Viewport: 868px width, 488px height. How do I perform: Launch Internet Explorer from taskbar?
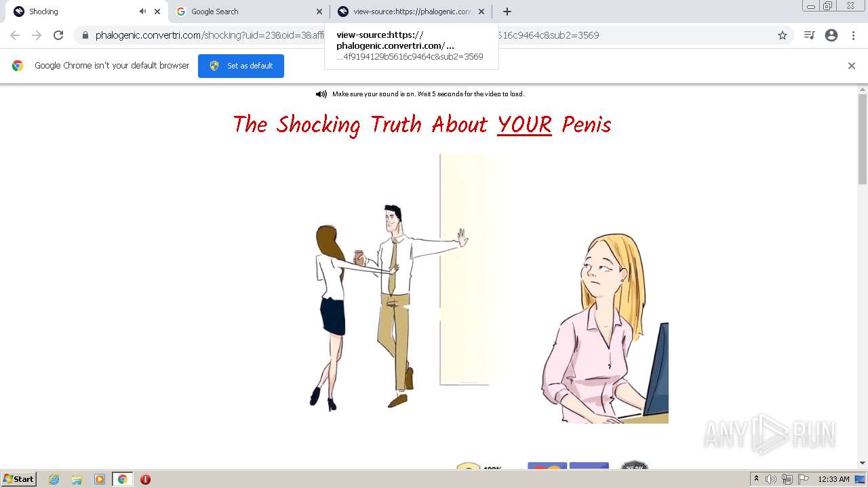[x=54, y=479]
